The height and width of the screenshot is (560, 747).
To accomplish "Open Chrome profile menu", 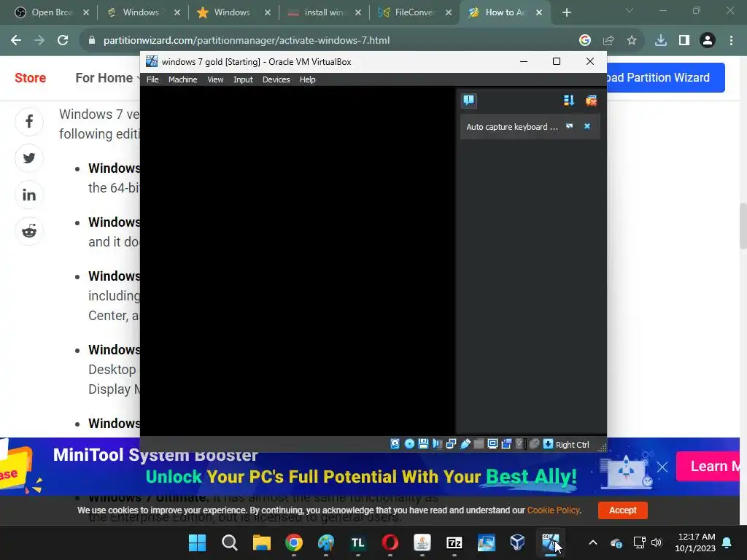I will (708, 41).
